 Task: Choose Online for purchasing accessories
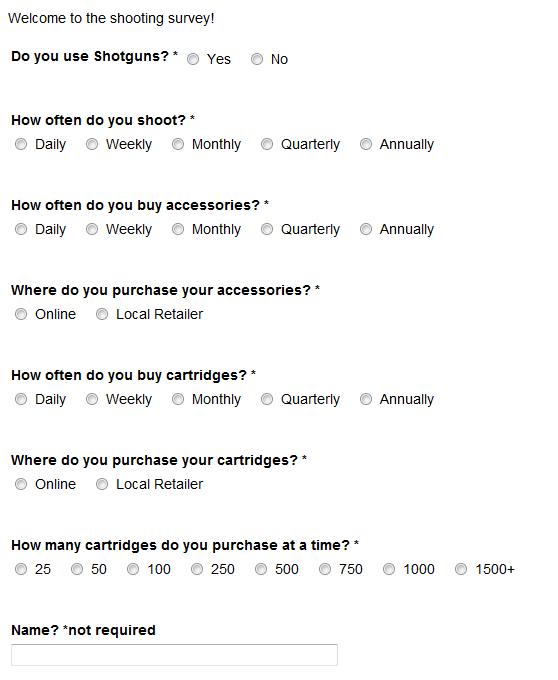tap(21, 314)
